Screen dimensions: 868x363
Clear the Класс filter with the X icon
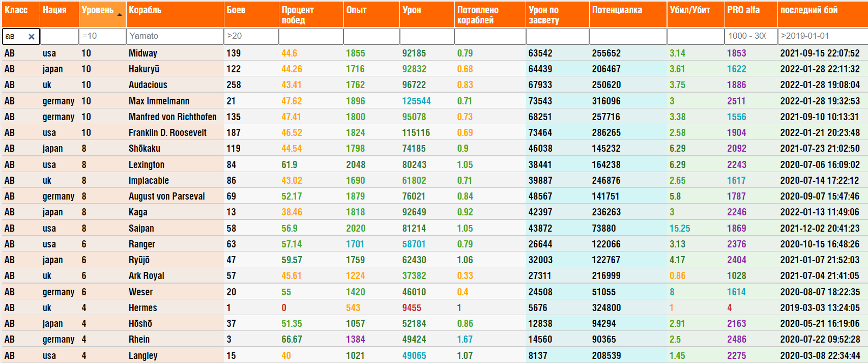click(x=32, y=37)
